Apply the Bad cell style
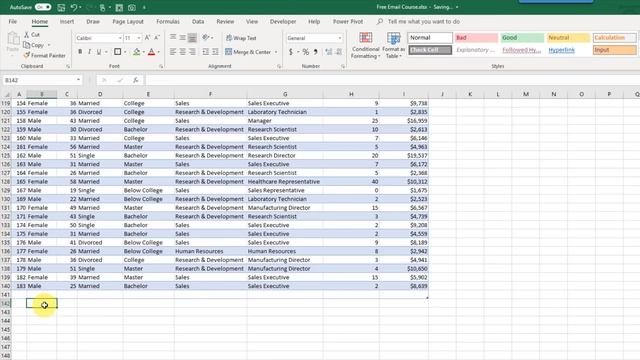 [476, 38]
